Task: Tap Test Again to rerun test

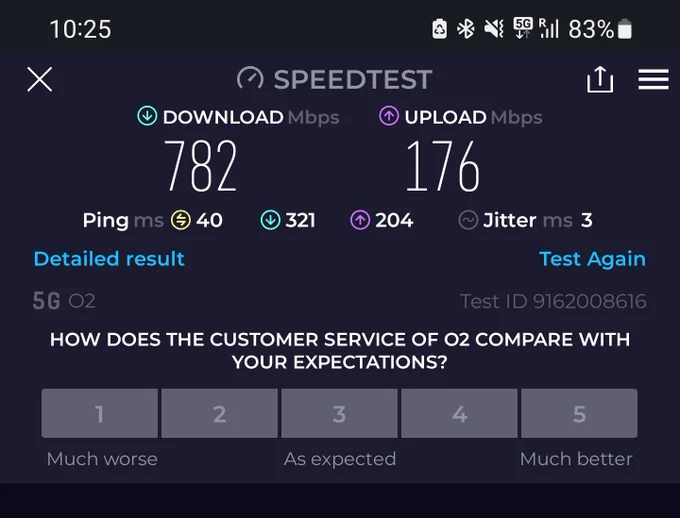Action: click(x=592, y=259)
